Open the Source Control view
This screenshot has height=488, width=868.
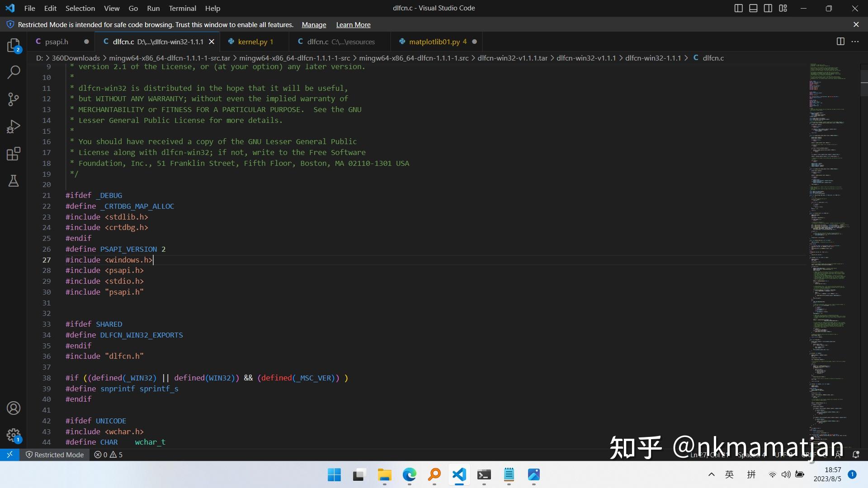14,99
